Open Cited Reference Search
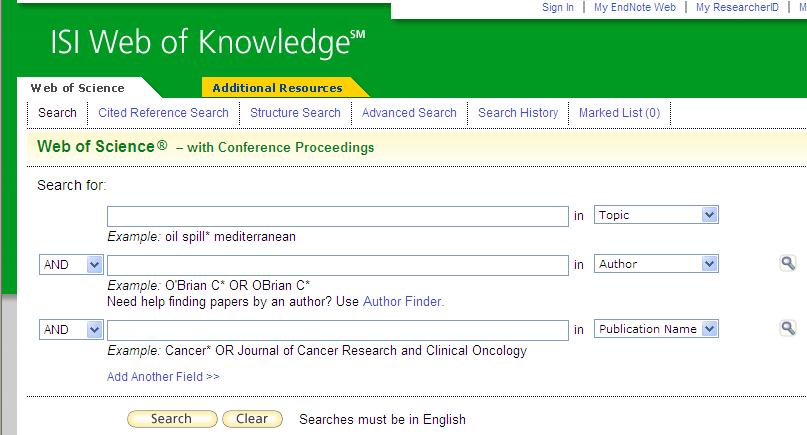 tap(163, 113)
